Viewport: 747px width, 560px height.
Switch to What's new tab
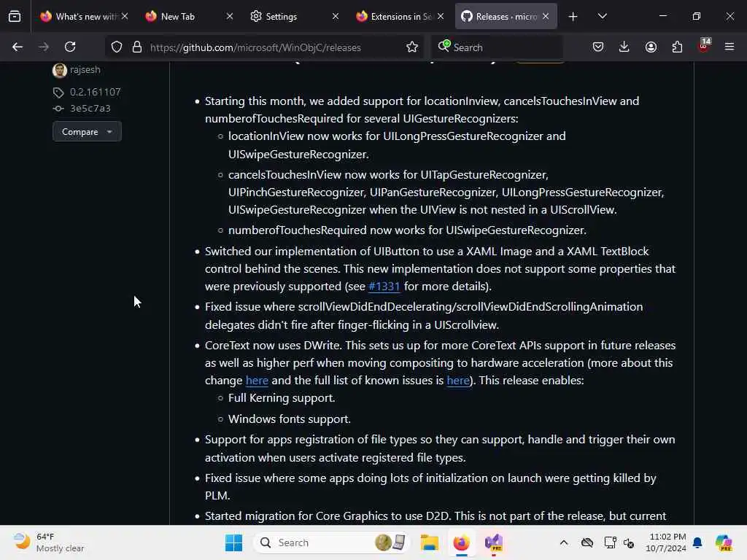pos(79,16)
